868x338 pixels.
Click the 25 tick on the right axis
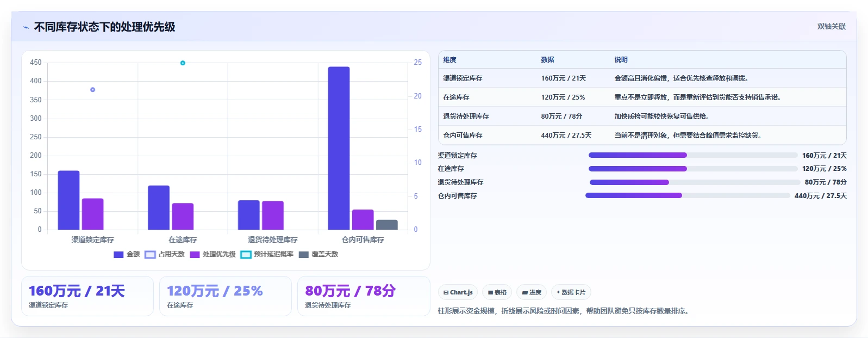[417, 63]
